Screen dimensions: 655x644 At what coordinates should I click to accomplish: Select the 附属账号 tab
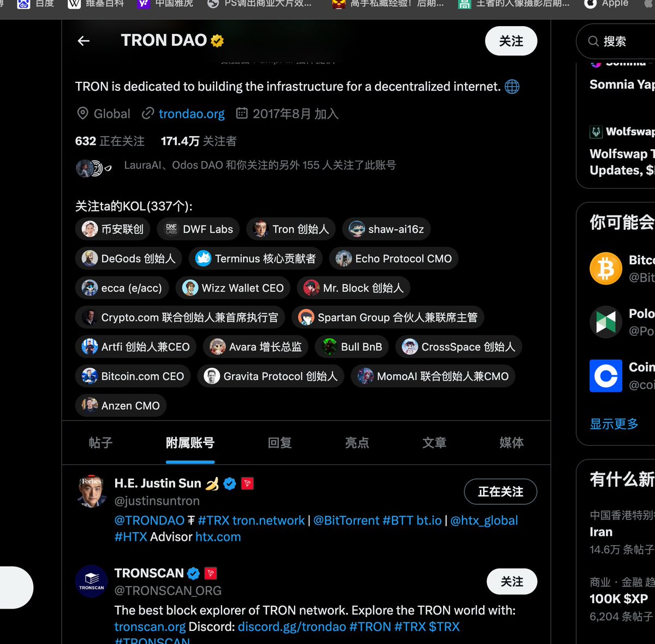(x=190, y=442)
